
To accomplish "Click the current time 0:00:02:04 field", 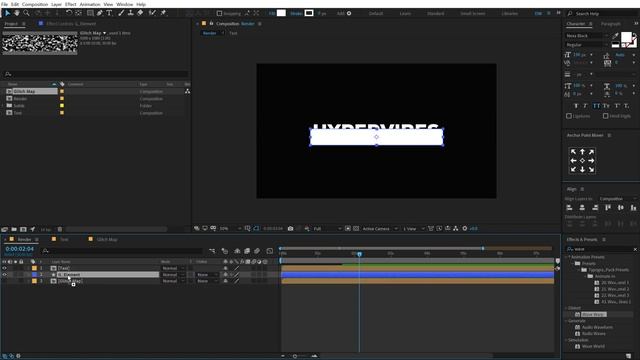I will point(20,249).
